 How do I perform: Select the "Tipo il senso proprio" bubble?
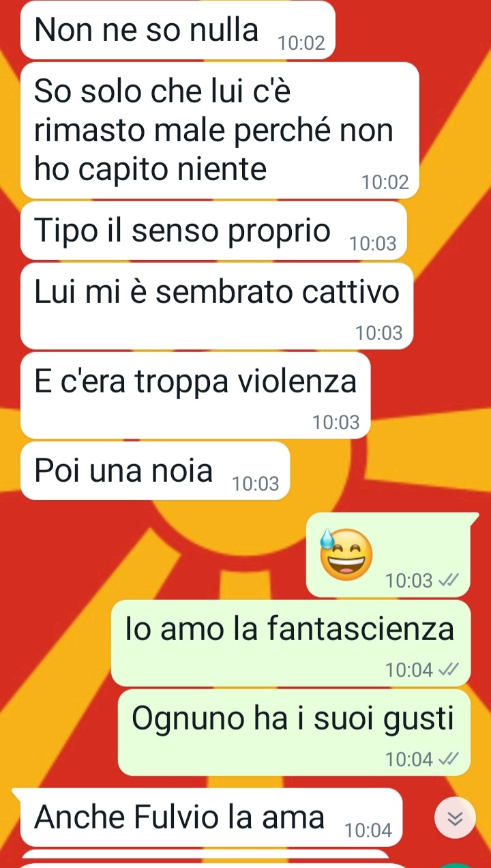(214, 230)
